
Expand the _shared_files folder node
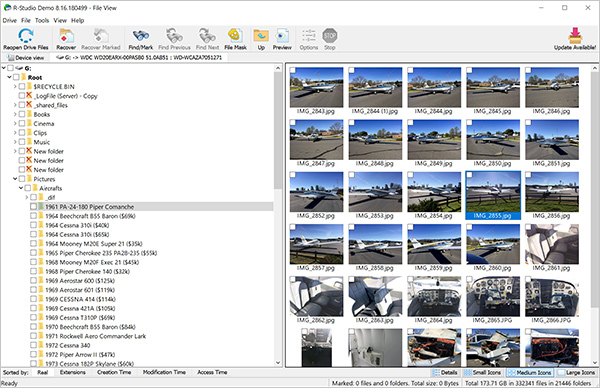(x=15, y=105)
